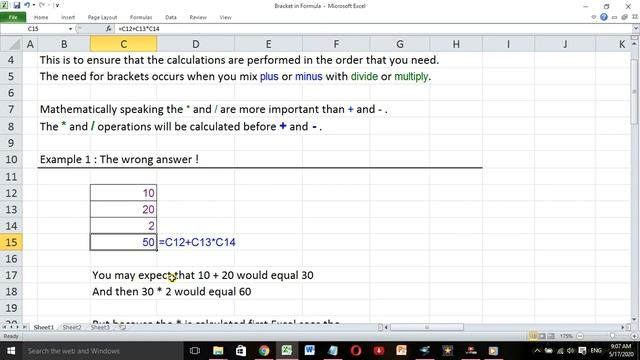This screenshot has width=640, height=360.
Task: Click the formula bar showing =C12+C13*C14
Action: tap(373, 29)
